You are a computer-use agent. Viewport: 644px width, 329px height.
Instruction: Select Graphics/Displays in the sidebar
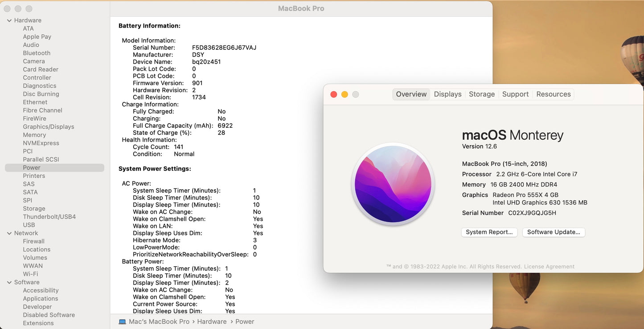pos(49,127)
